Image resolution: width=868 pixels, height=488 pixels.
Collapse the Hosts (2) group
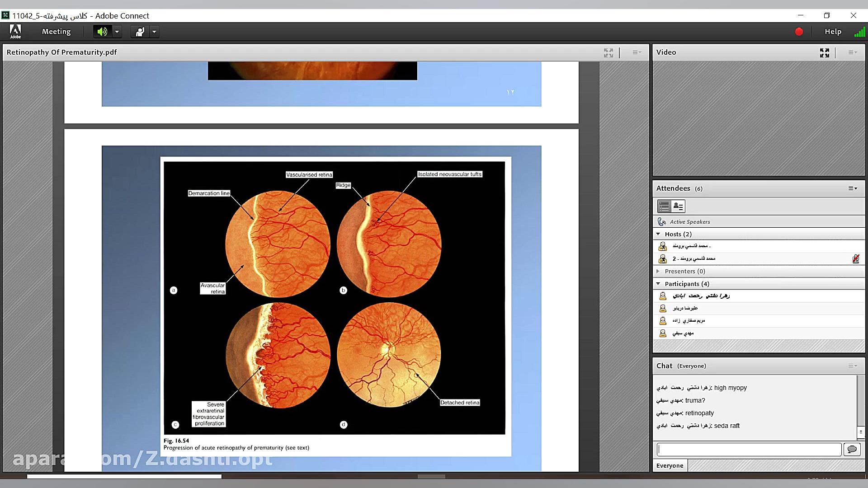coord(658,234)
